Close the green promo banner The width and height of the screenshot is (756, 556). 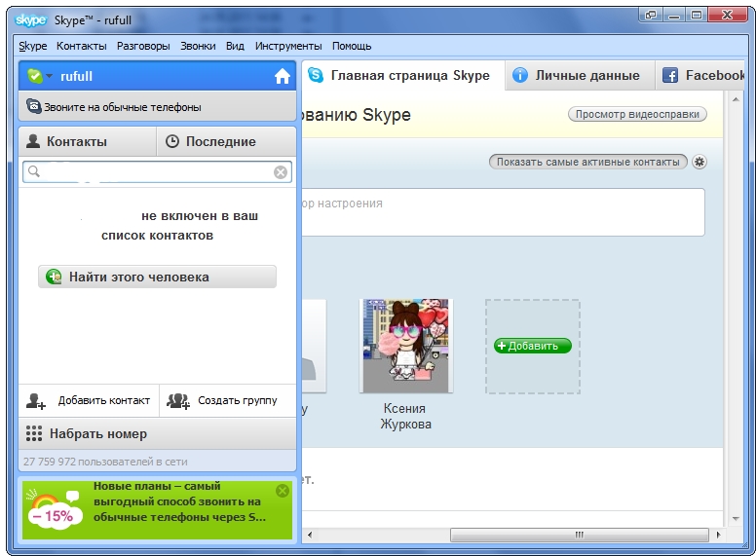tap(283, 491)
